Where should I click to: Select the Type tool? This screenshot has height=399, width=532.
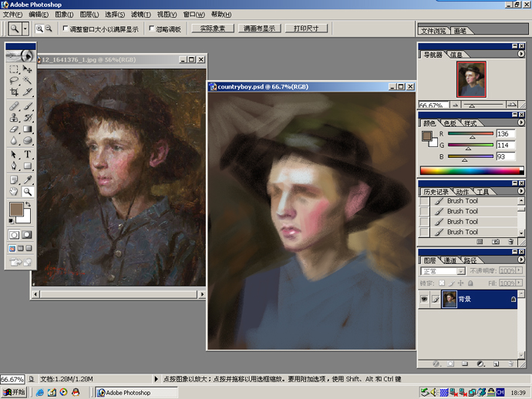[27, 155]
